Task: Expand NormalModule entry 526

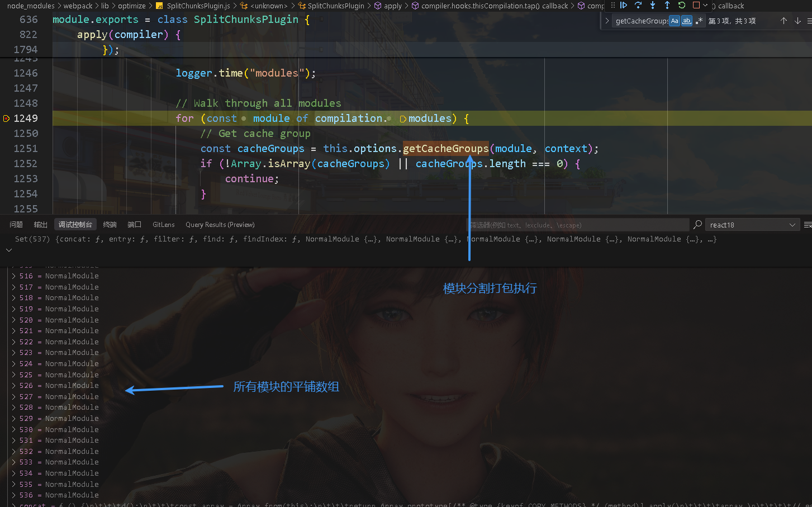Action: point(13,386)
